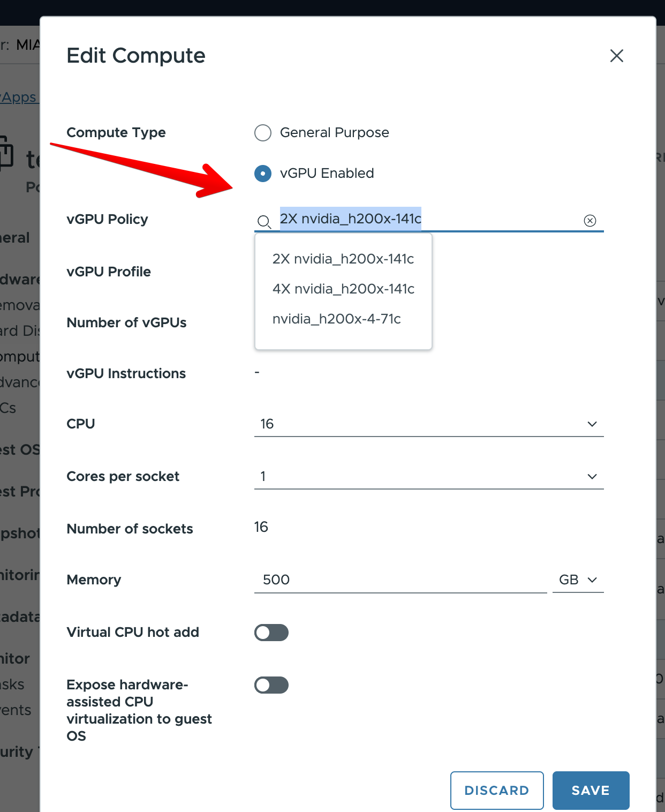
Task: Discard the compute changes
Action: point(497,790)
